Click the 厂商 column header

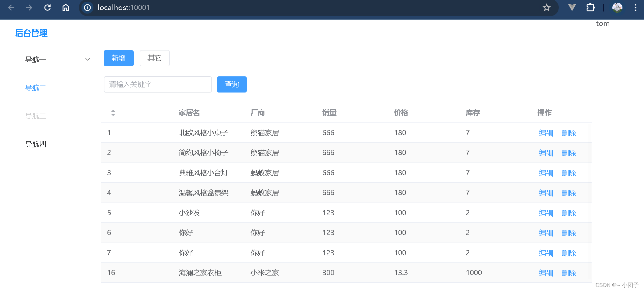[x=258, y=113]
